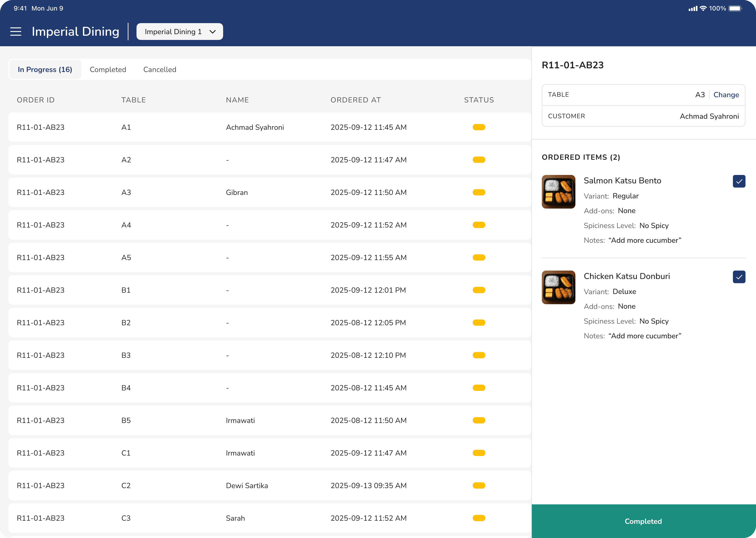Click the yellow status pill for table A2
Screen dimensions: 756x538
479,160
